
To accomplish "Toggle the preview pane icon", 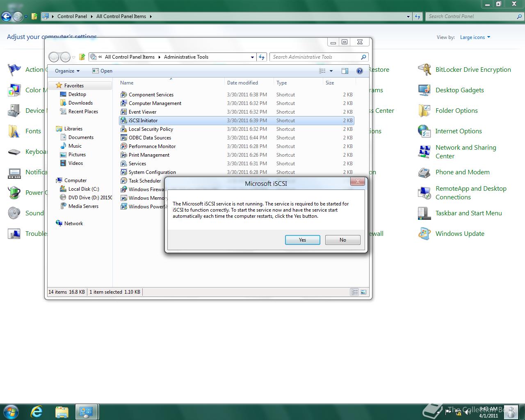I will click(x=345, y=71).
